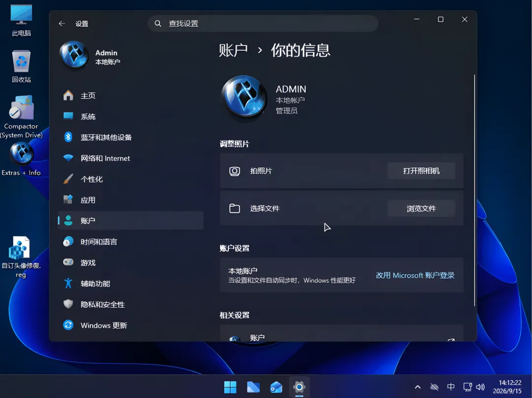Click the 时间和语言 clock icon

(68, 242)
